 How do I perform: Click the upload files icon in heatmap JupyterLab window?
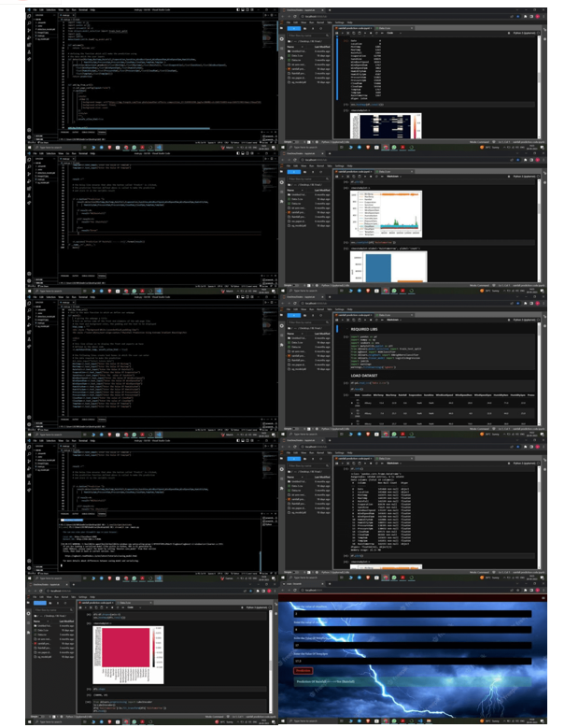(58, 603)
